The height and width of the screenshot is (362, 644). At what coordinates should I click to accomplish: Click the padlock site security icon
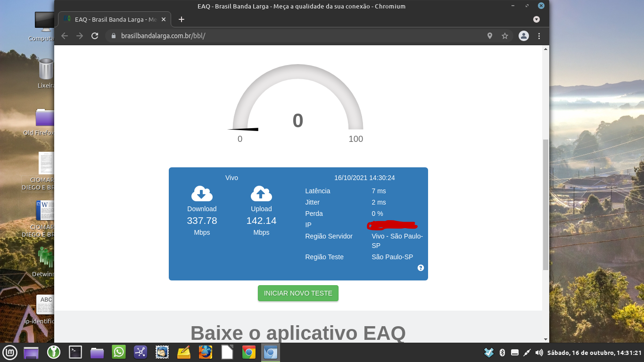coord(113,36)
